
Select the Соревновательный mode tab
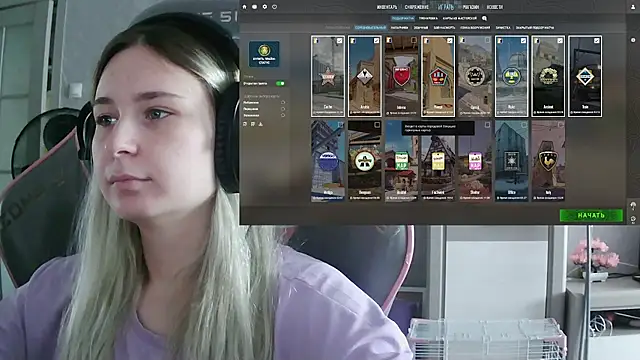[370, 28]
